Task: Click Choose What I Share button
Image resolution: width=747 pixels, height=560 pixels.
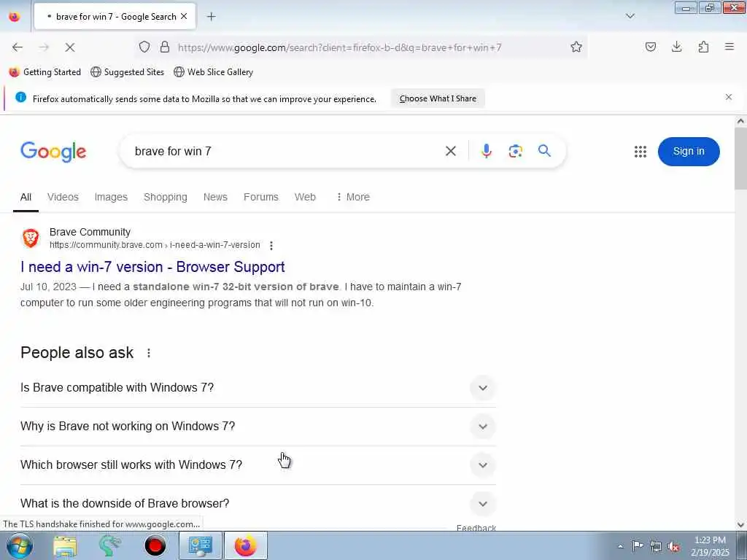Action: pyautogui.click(x=438, y=98)
